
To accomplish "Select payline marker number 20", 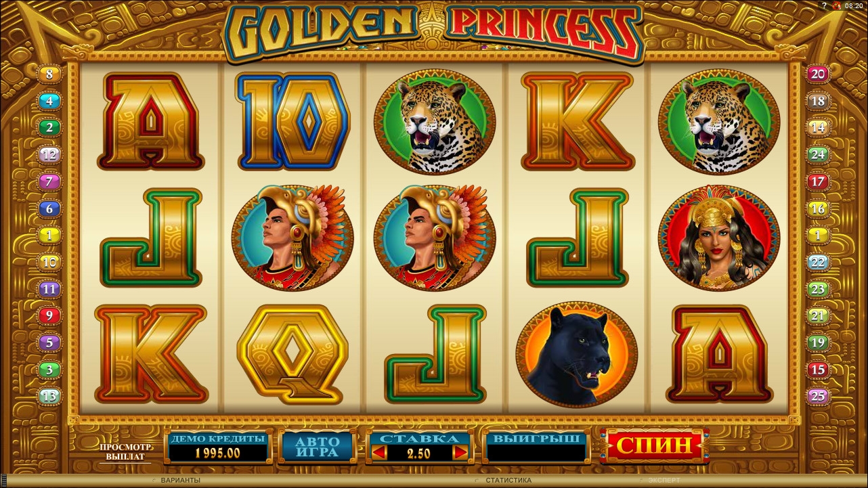I will point(818,74).
